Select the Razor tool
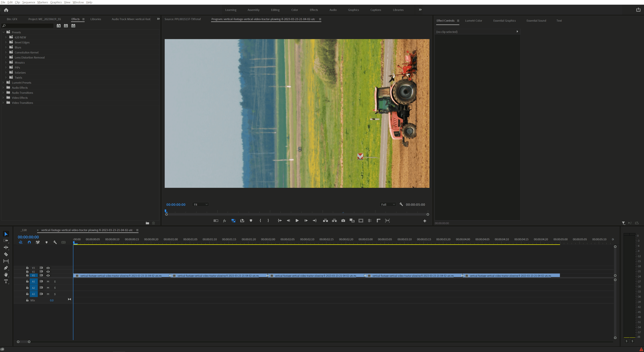644x352 pixels. 6,254
